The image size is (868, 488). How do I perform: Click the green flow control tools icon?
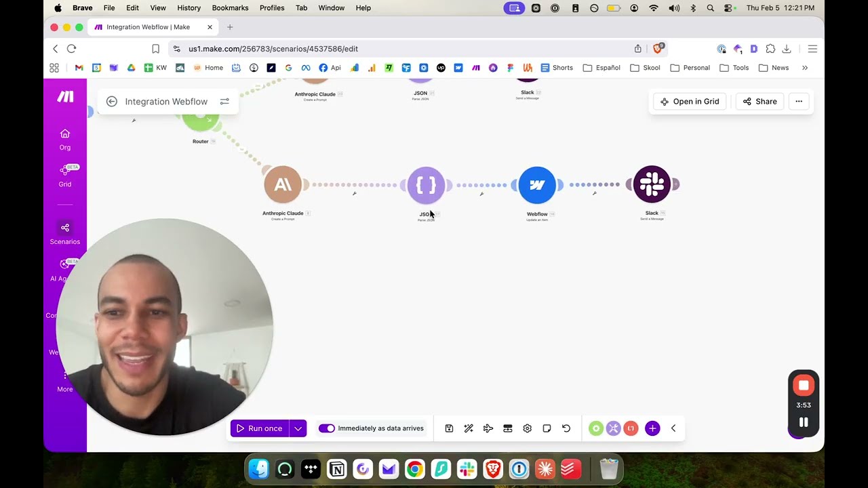point(596,428)
